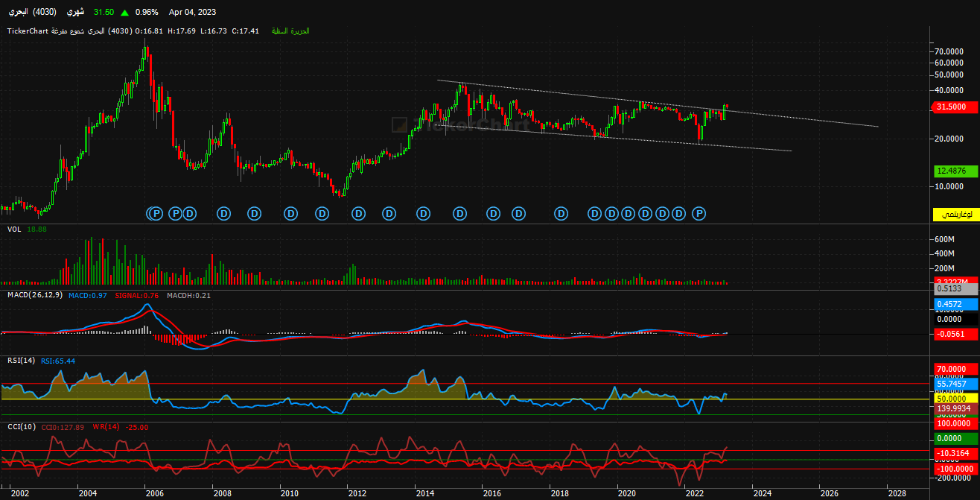The width and height of the screenshot is (980, 500).
Task: Click the green الجزيرة السفلية text
Action: [290, 31]
